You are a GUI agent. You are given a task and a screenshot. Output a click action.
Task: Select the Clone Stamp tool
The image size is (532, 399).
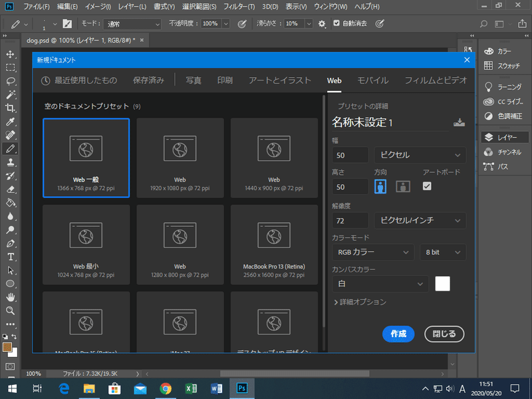point(10,162)
